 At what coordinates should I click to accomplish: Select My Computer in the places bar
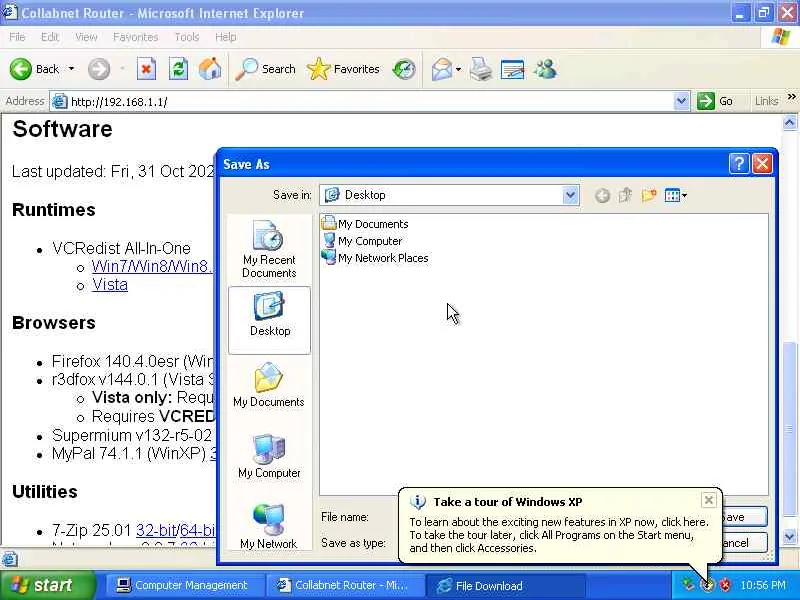[269, 457]
